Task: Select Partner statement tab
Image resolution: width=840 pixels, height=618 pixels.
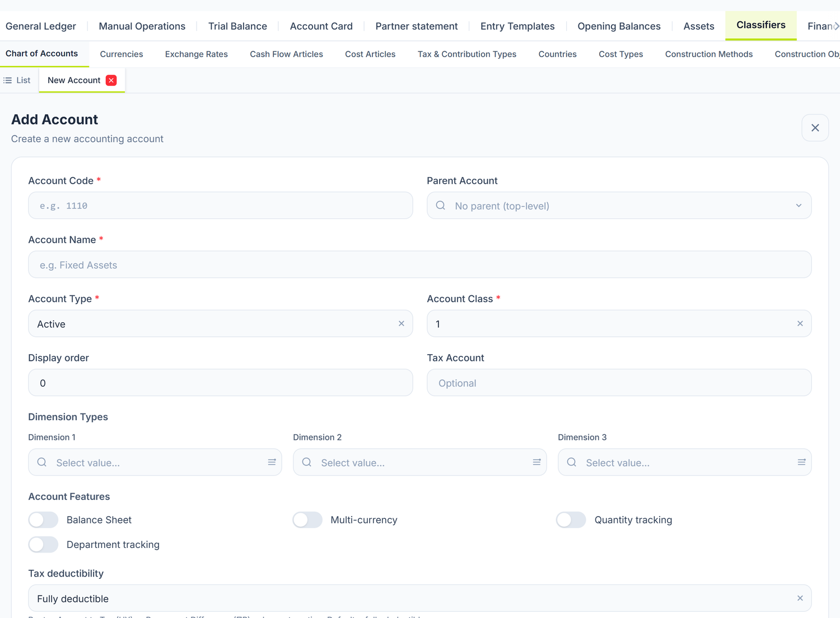Action: 417,26
